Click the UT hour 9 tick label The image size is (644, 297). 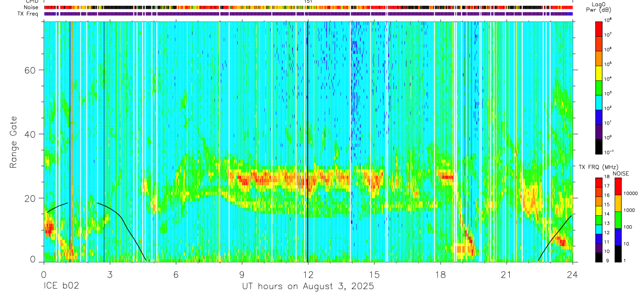pyautogui.click(x=242, y=274)
